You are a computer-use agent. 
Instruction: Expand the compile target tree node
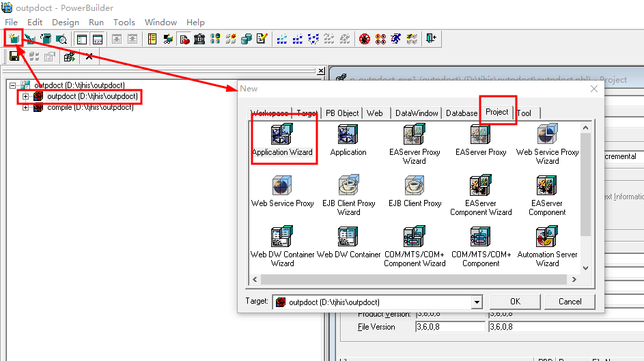coord(25,107)
